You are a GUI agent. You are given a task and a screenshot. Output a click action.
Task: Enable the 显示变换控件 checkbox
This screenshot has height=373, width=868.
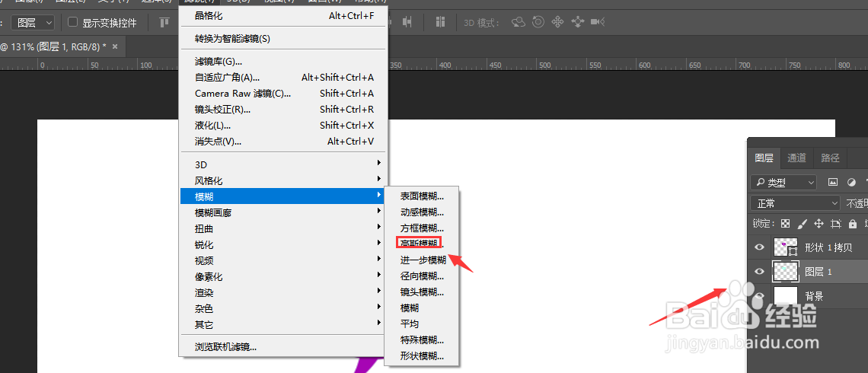72,22
